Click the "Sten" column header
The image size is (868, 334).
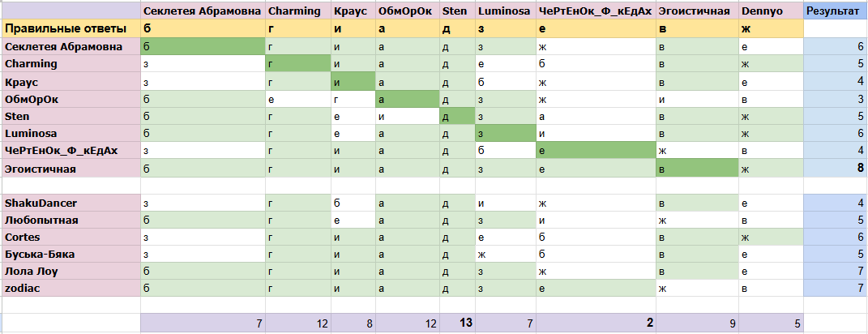[x=453, y=11]
